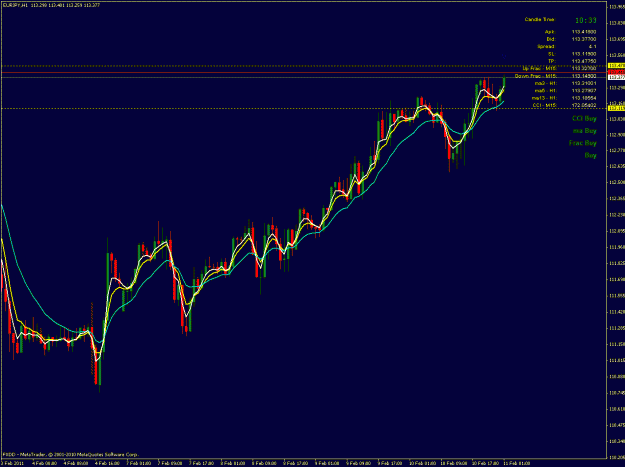Click the Down Frac - M15 label
Viewport: 625px width, 467px height.
click(536, 76)
